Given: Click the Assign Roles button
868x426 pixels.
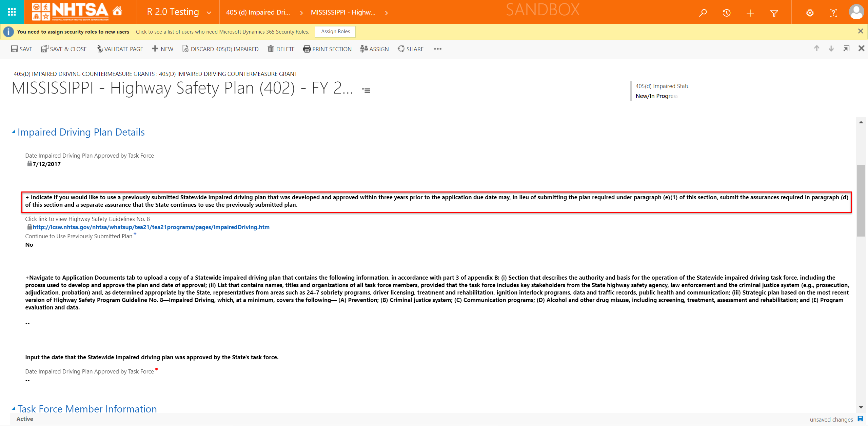Looking at the screenshot, I should (x=335, y=32).
